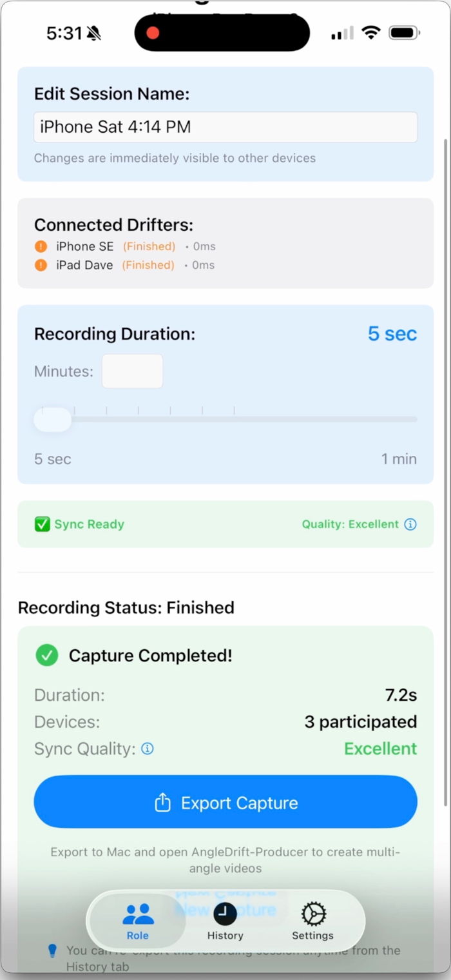Tap the info icon beside Quality: Excellent

pyautogui.click(x=410, y=524)
